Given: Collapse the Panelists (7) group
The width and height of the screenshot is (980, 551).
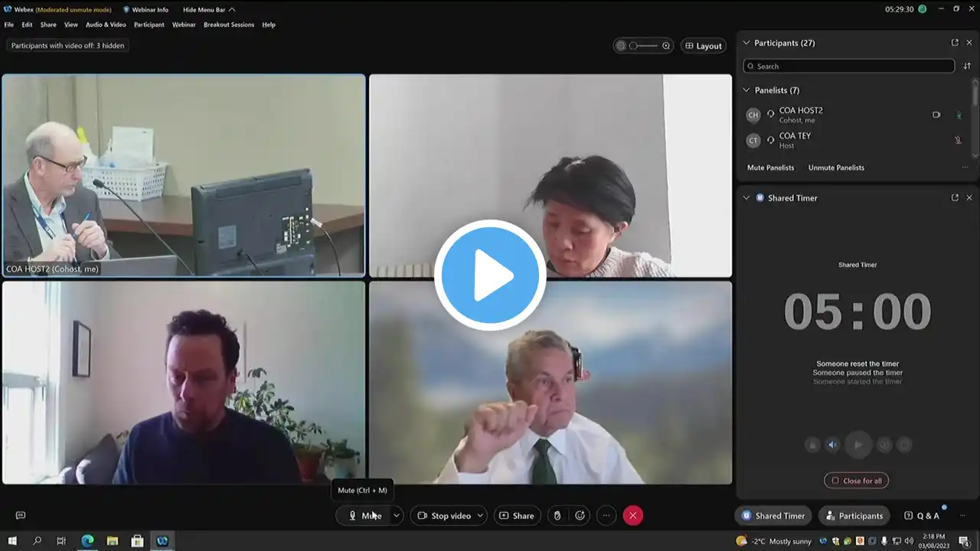Looking at the screenshot, I should (746, 90).
